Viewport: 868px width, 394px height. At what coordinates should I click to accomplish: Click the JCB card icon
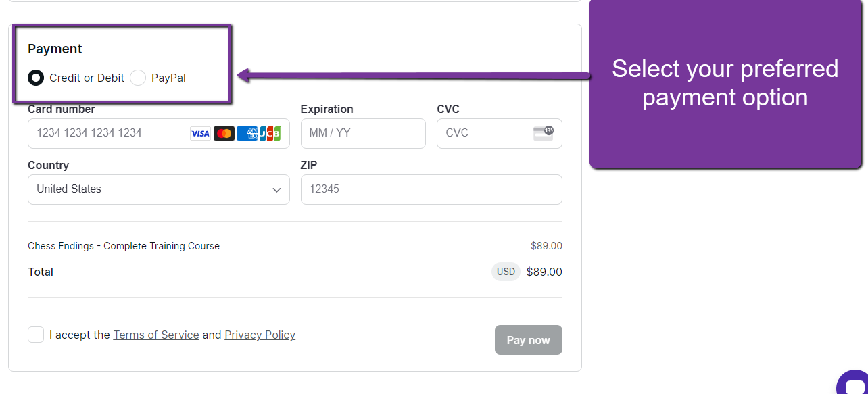270,134
